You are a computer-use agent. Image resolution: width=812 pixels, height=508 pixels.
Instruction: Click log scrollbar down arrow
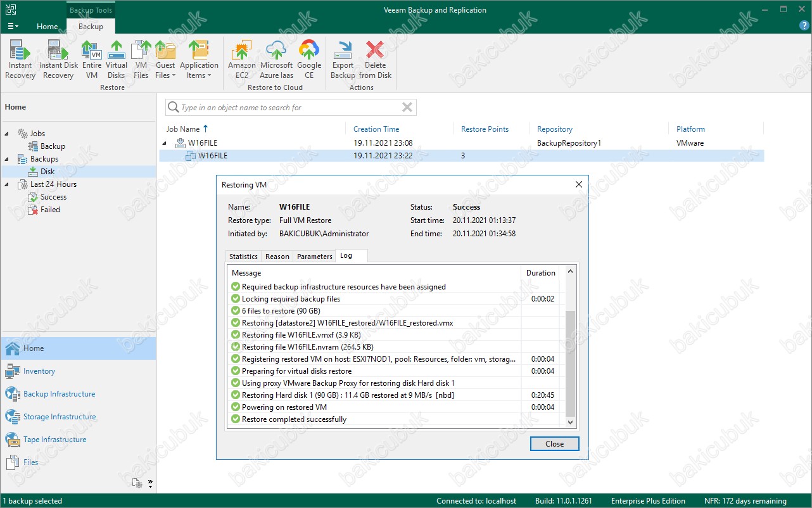pyautogui.click(x=570, y=422)
